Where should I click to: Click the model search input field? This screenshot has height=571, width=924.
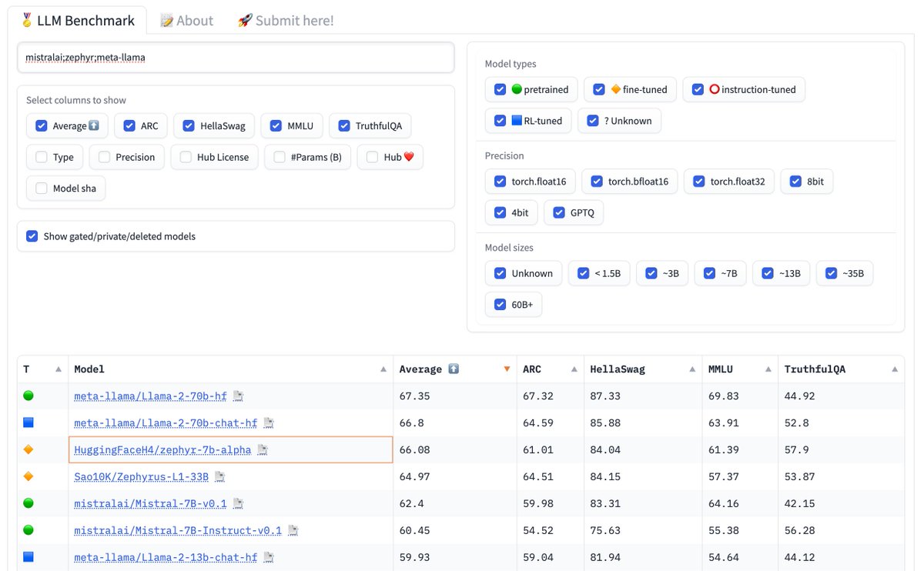tap(236, 57)
